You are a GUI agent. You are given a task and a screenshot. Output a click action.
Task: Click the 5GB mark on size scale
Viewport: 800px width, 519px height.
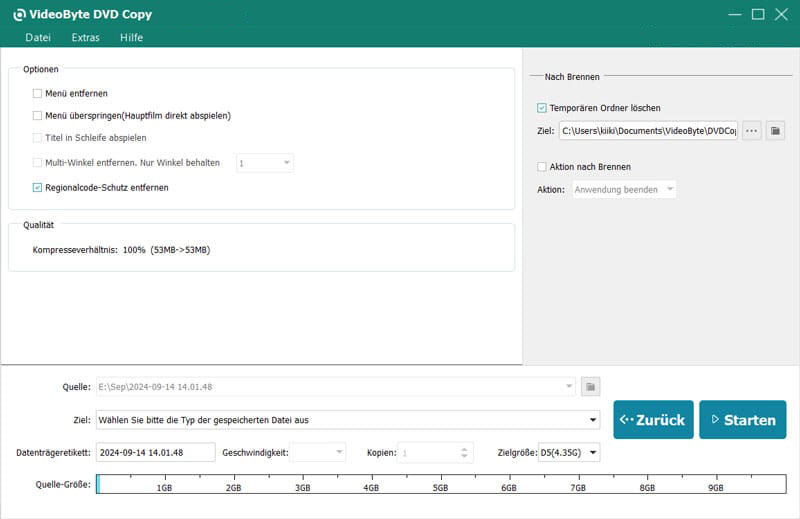pos(440,488)
